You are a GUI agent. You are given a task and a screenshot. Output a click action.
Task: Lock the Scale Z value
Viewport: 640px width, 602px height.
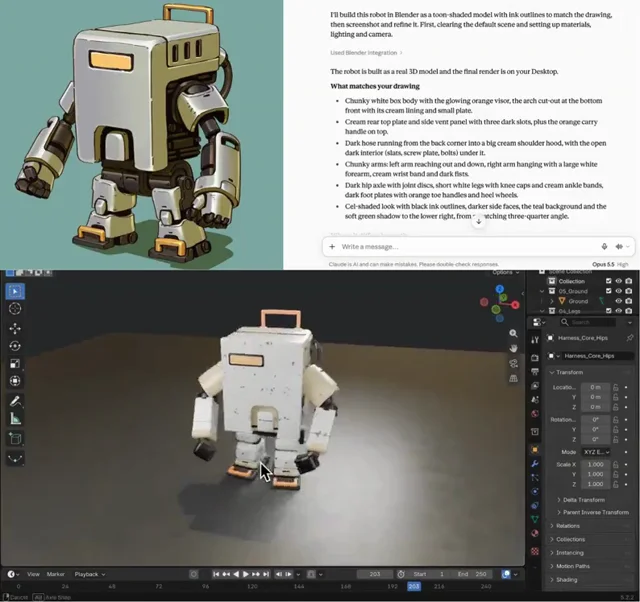616,484
